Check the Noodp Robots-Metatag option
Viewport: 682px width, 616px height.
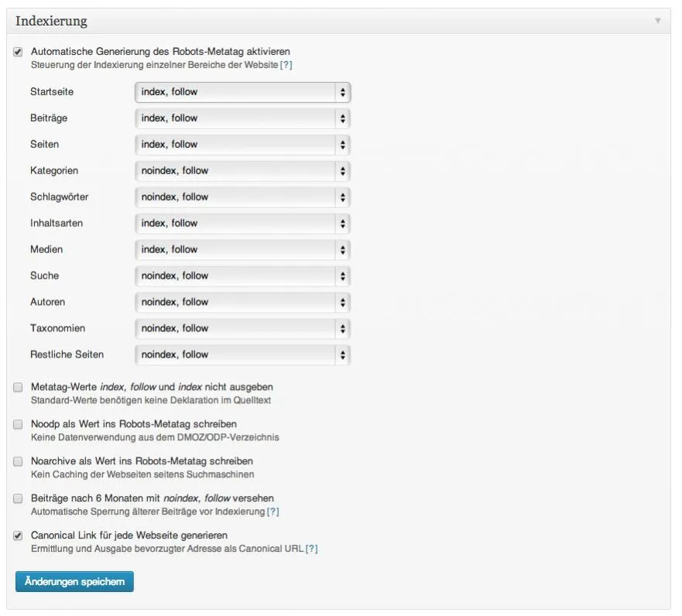(x=18, y=424)
